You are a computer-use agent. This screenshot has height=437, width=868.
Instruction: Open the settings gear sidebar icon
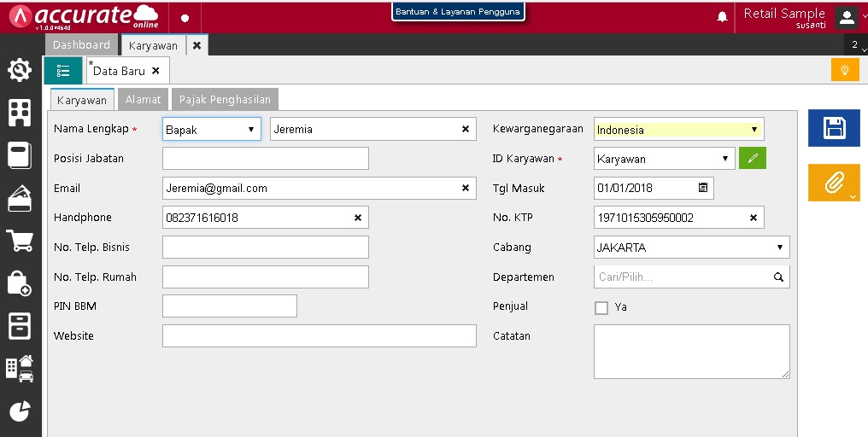coord(20,70)
